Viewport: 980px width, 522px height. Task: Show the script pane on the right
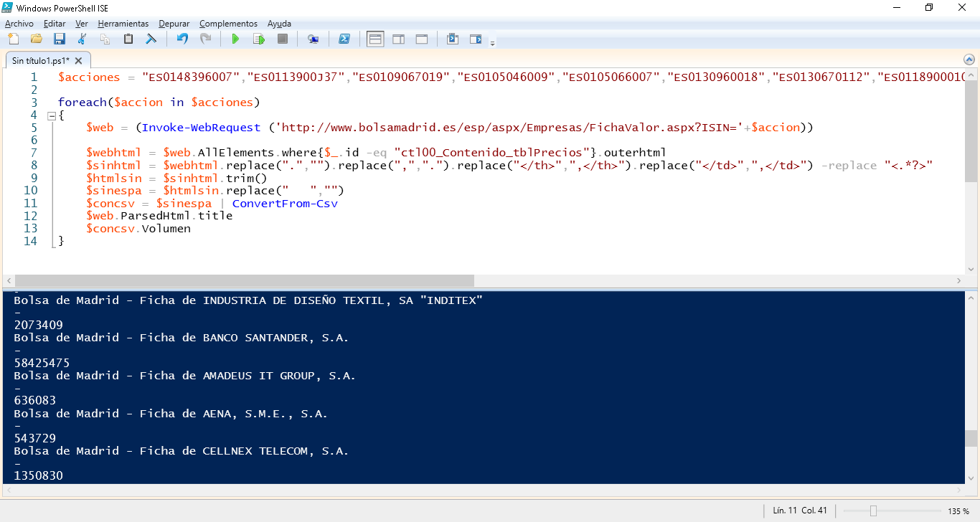tap(398, 39)
